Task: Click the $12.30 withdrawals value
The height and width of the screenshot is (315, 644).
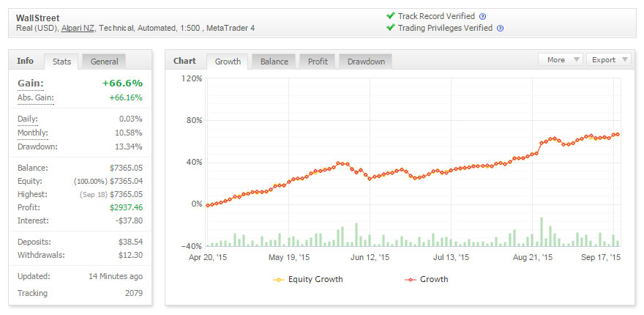Action: coord(130,255)
